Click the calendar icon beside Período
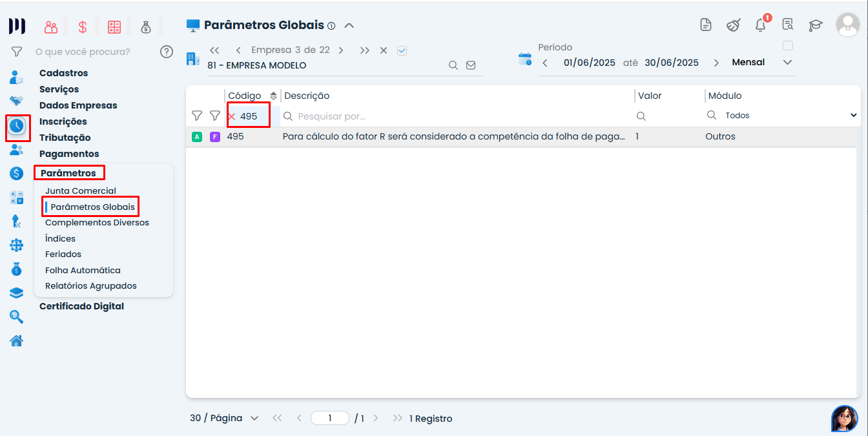868x436 pixels. [524, 59]
